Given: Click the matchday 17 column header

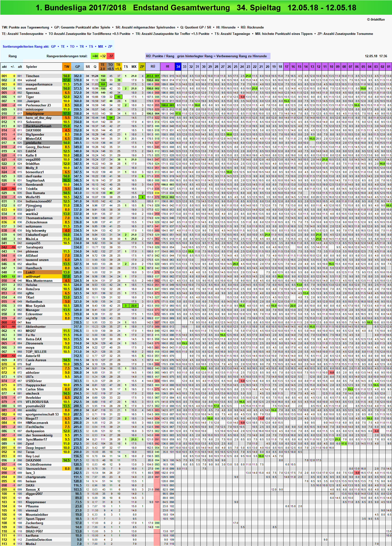Looking at the screenshot, I should (286, 67).
